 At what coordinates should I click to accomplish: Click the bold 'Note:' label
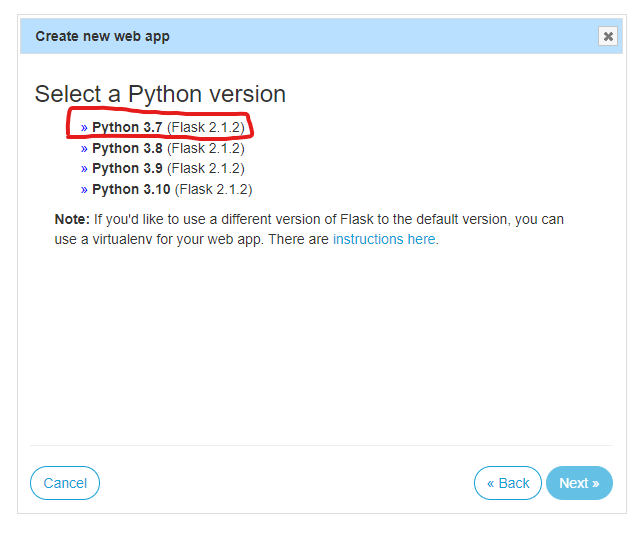[72, 219]
